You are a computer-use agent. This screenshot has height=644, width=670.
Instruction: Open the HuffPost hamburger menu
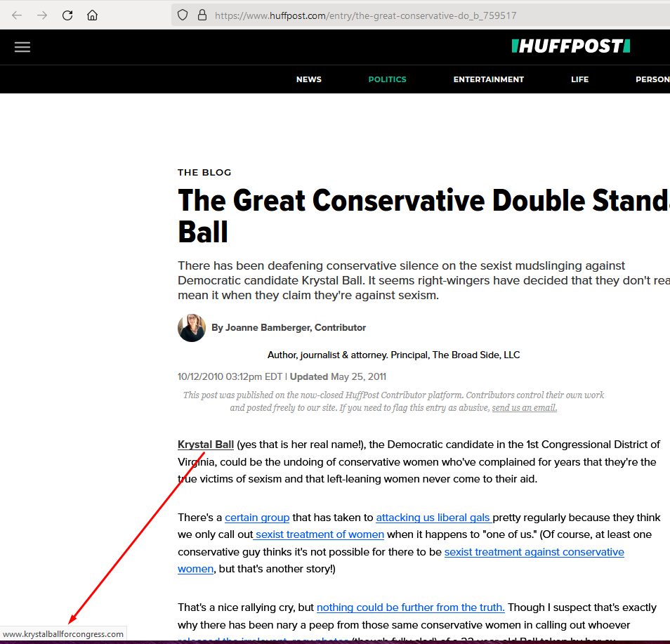point(22,47)
